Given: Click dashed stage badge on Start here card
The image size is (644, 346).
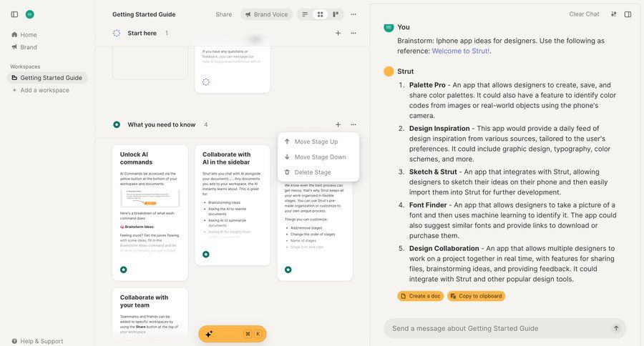Looking at the screenshot, I should 206,82.
